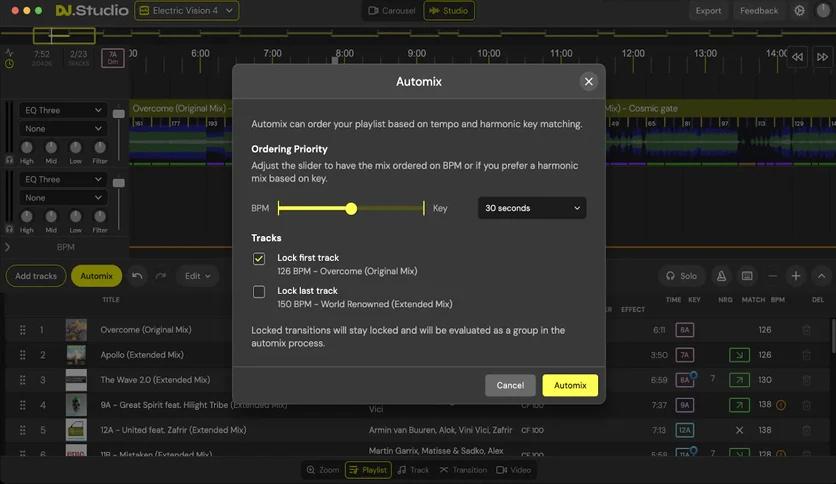The image size is (836, 484).
Task: Open first deck's EQ Three dropdown
Action: (63, 110)
